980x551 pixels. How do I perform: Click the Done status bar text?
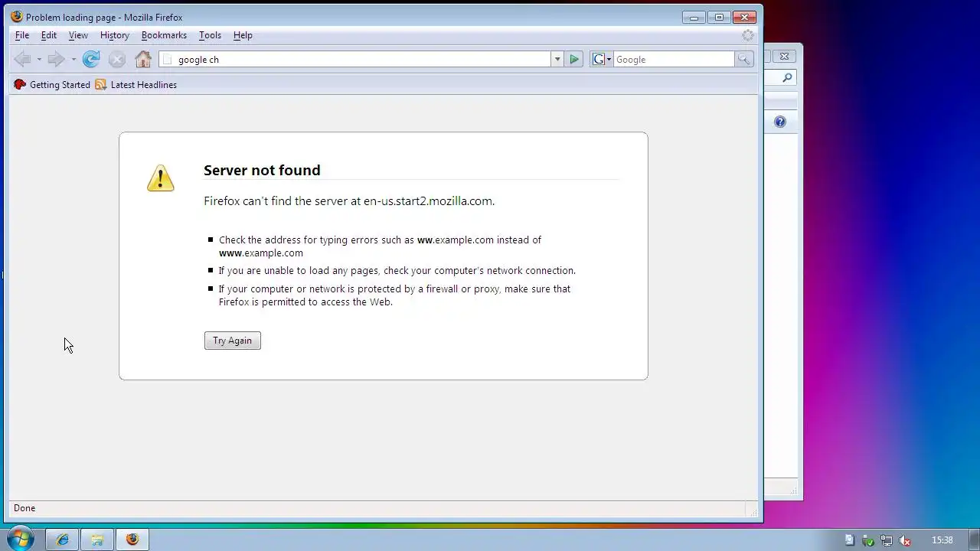click(x=24, y=508)
